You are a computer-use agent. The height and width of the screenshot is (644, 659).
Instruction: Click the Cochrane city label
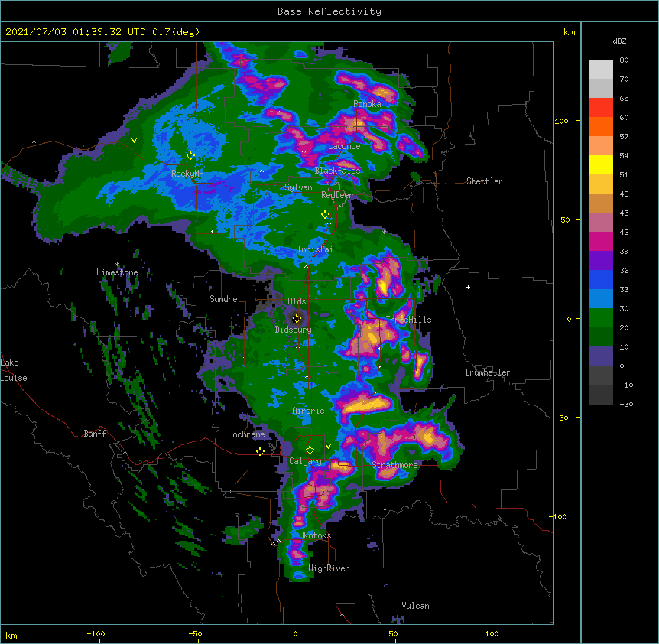click(246, 434)
